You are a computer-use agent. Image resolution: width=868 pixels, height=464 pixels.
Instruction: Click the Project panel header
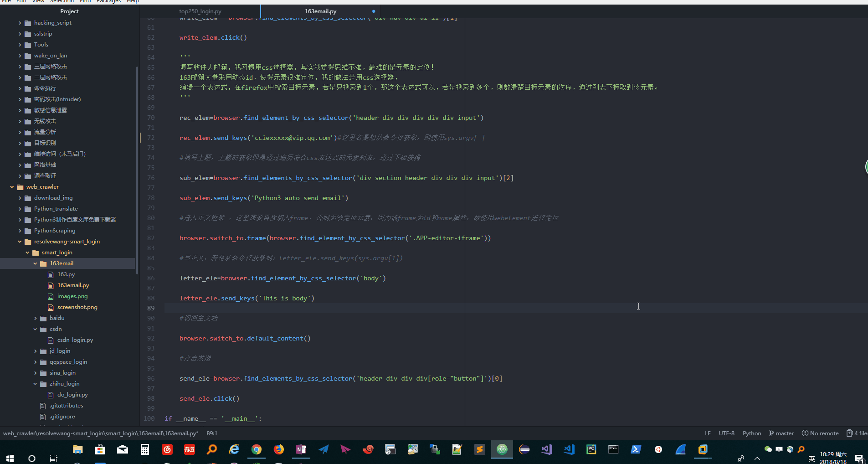pyautogui.click(x=69, y=11)
